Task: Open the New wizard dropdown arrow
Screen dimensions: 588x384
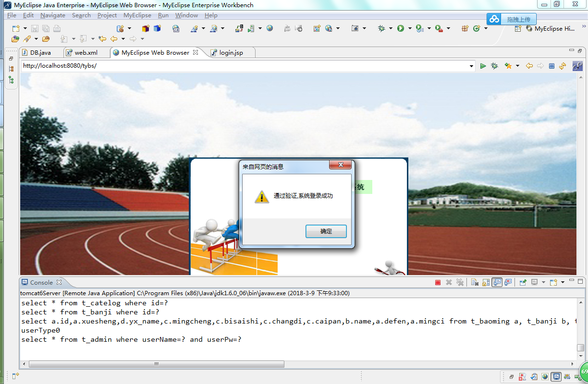Action: (25, 29)
